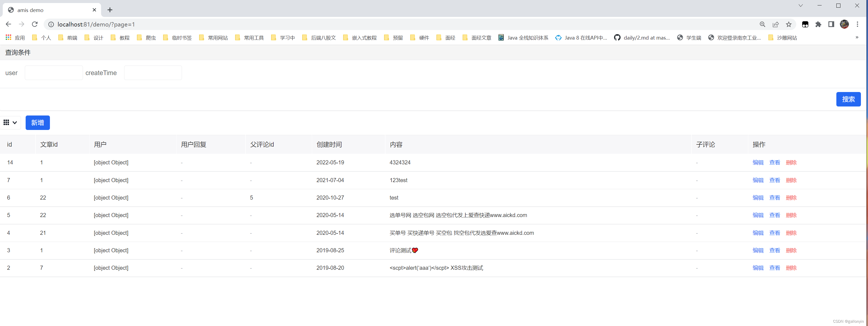Viewport: 868px width, 326px height.
Task: Bookmark the page with the star icon
Action: tap(788, 24)
